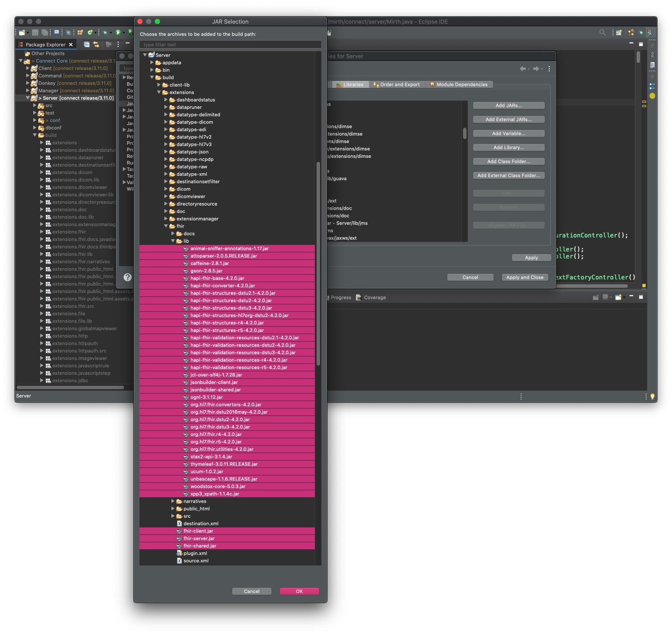Click the help question mark icon

click(x=127, y=277)
